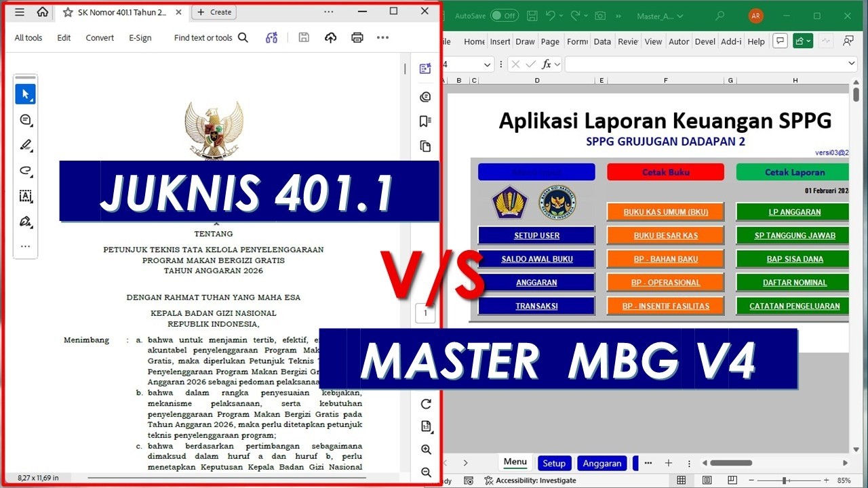Choose the Select arrow tool in Acrobat
This screenshot has height=488, width=868.
click(26, 94)
